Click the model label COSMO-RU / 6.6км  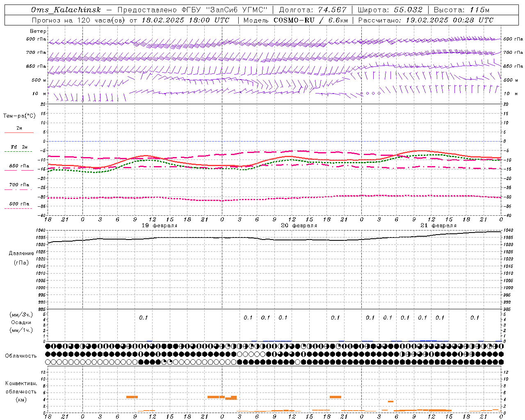coord(311,20)
